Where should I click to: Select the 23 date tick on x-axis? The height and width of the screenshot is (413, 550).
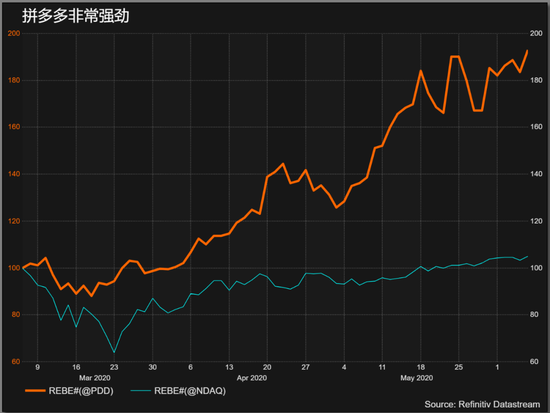[114, 367]
